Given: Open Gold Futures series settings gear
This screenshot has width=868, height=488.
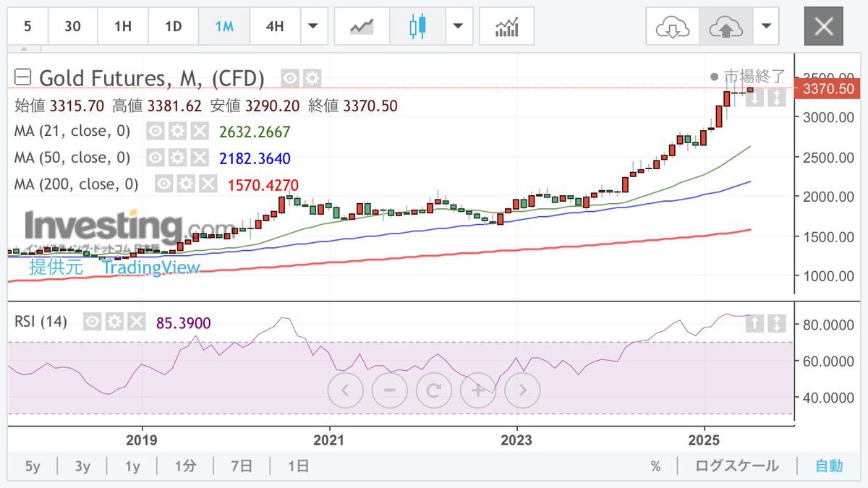Looking at the screenshot, I should point(312,78).
